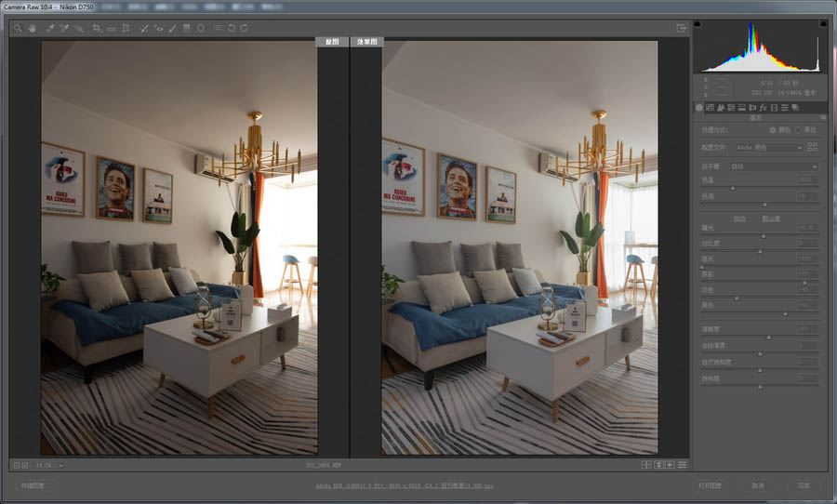This screenshot has height=504, width=837.
Task: Select the Hand tool
Action: pos(32,28)
